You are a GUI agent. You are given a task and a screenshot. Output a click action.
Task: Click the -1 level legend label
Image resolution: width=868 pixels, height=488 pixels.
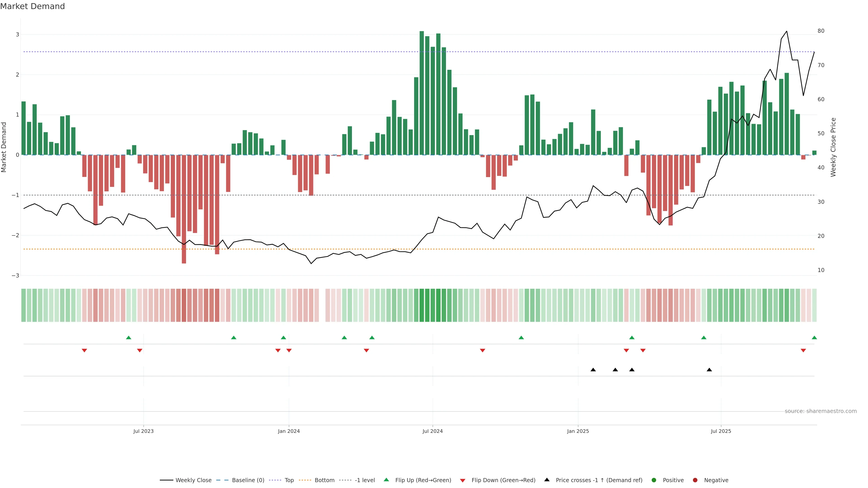point(365,480)
